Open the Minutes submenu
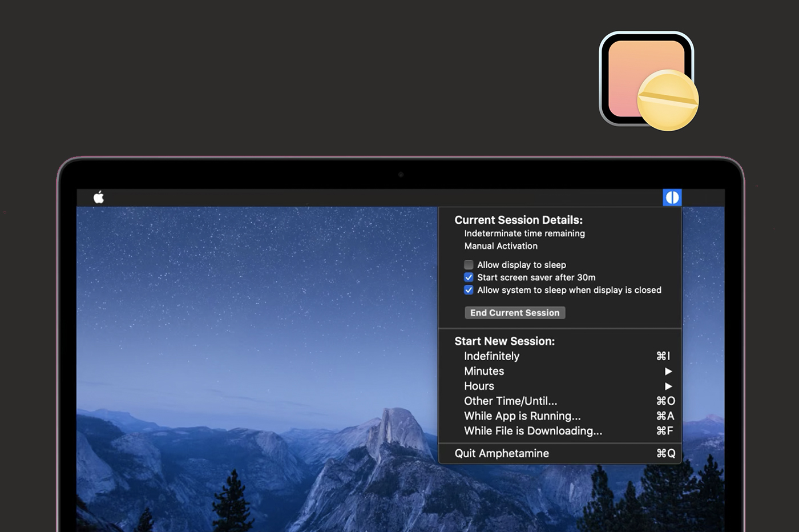The height and width of the screenshot is (532, 799). pyautogui.click(x=560, y=371)
